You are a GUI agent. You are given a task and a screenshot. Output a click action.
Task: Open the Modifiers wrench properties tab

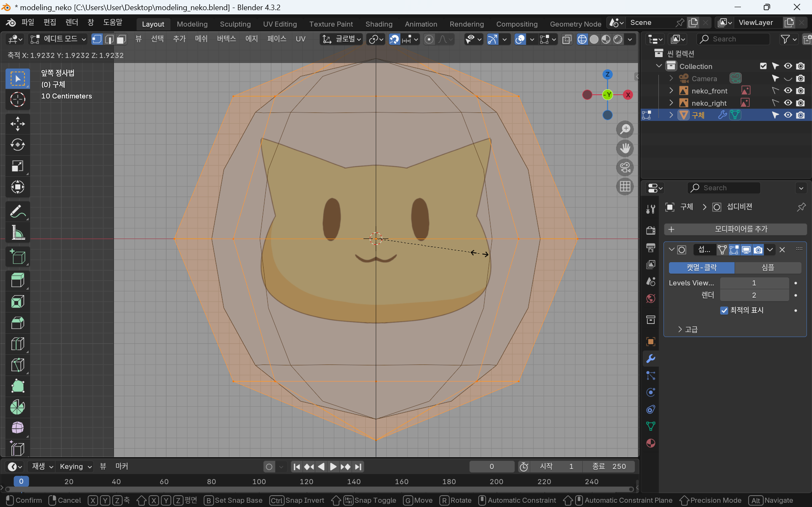tap(651, 359)
